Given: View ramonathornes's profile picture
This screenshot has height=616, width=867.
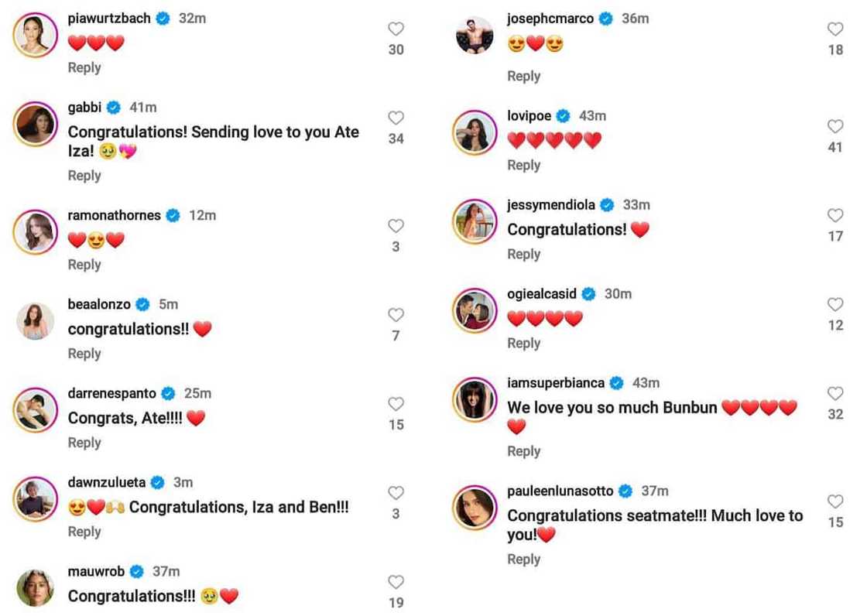Looking at the screenshot, I should 36,232.
